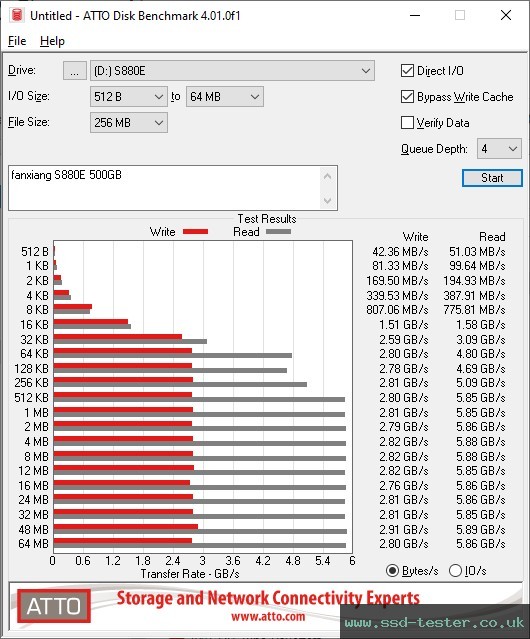Click the 2.76 GB/s write value
The height and width of the screenshot is (639, 530).
[404, 485]
